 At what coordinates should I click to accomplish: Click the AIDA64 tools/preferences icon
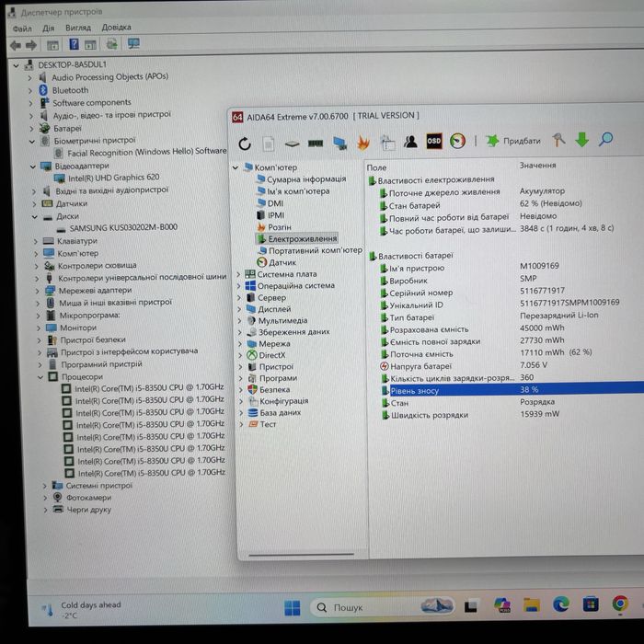(x=558, y=140)
